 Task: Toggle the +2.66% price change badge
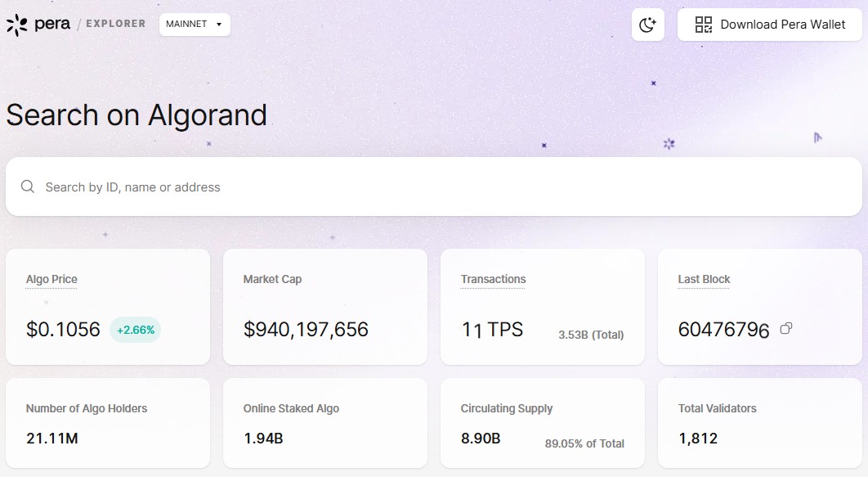tap(134, 329)
